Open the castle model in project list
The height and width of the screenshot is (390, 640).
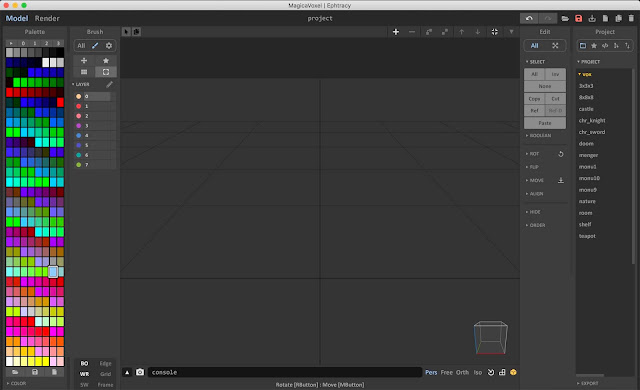click(586, 109)
